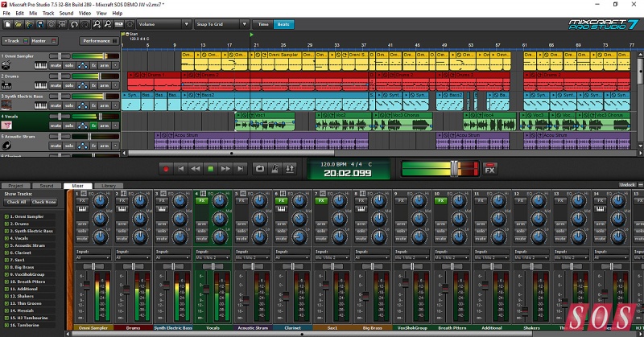Image resolution: width=644 pixels, height=337 pixels.
Task: Open Omni Sampler track's piano keyboard instrument icon
Action: 41,65
